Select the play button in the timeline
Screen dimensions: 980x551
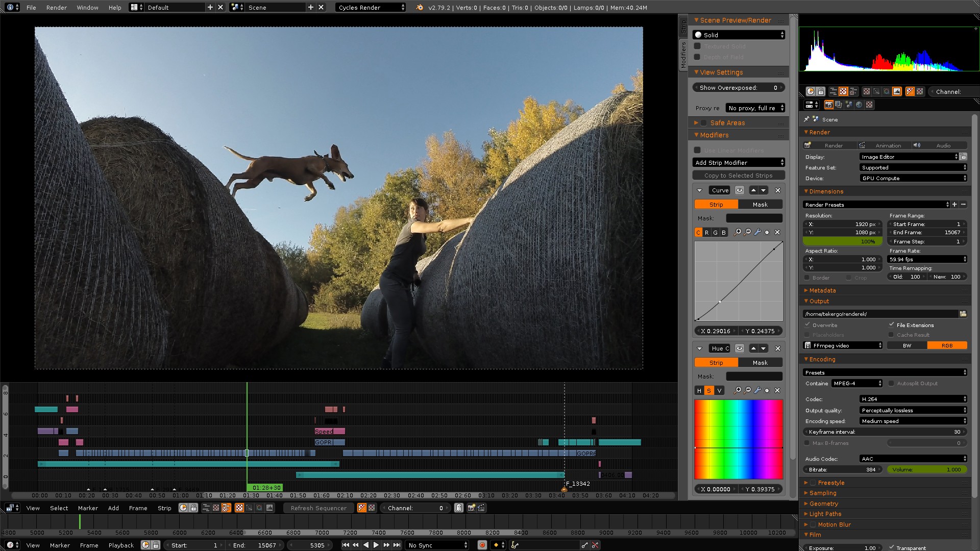point(375,545)
